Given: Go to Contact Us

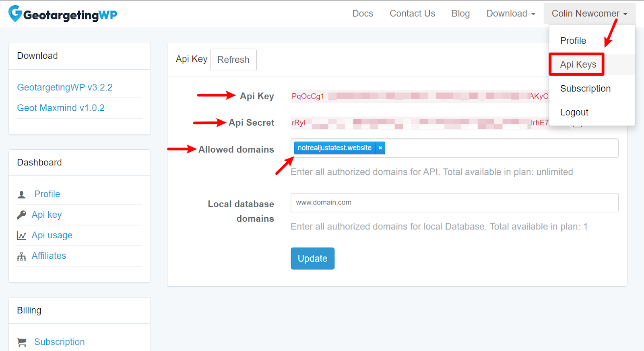Looking at the screenshot, I should click(412, 14).
